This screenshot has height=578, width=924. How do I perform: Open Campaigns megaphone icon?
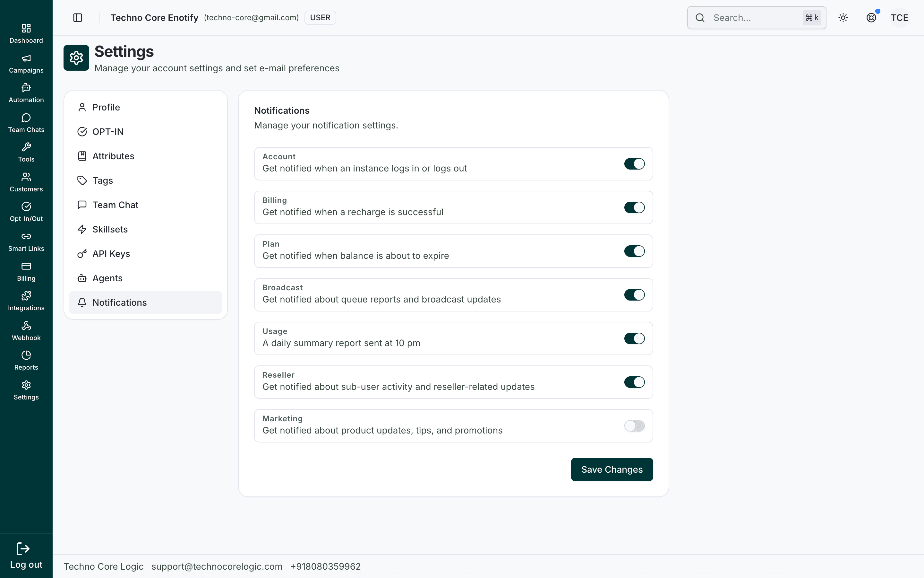point(26,58)
